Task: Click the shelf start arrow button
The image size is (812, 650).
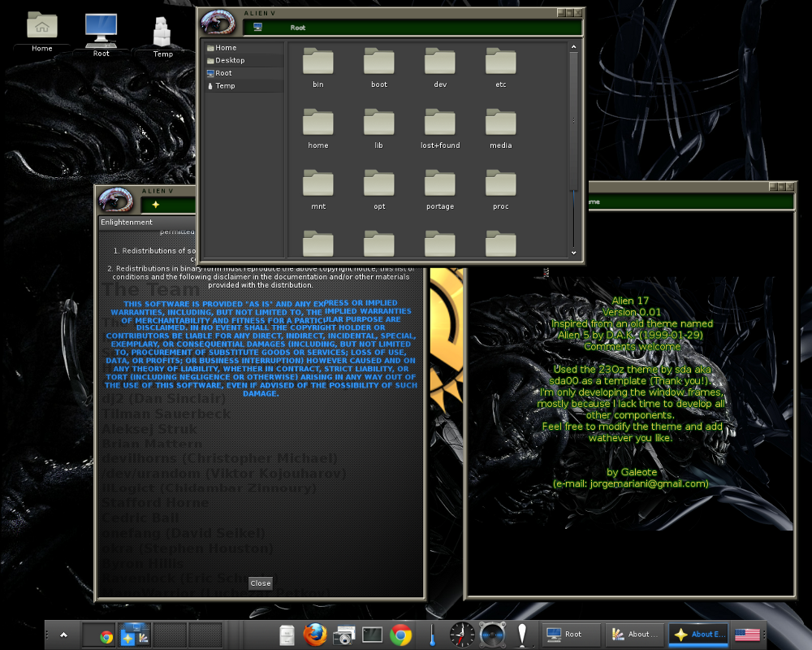Action: pyautogui.click(x=63, y=635)
